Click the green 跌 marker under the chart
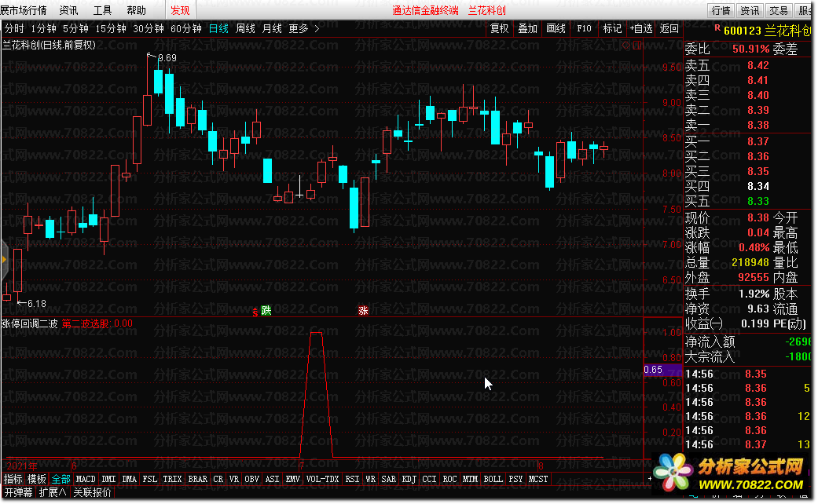Screen dimensions: 818x504 [266, 311]
